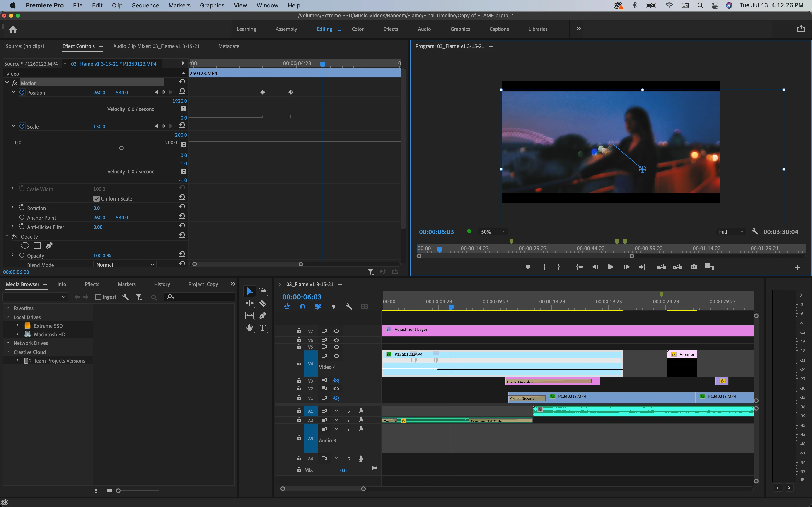Select the Type tool

tap(263, 328)
